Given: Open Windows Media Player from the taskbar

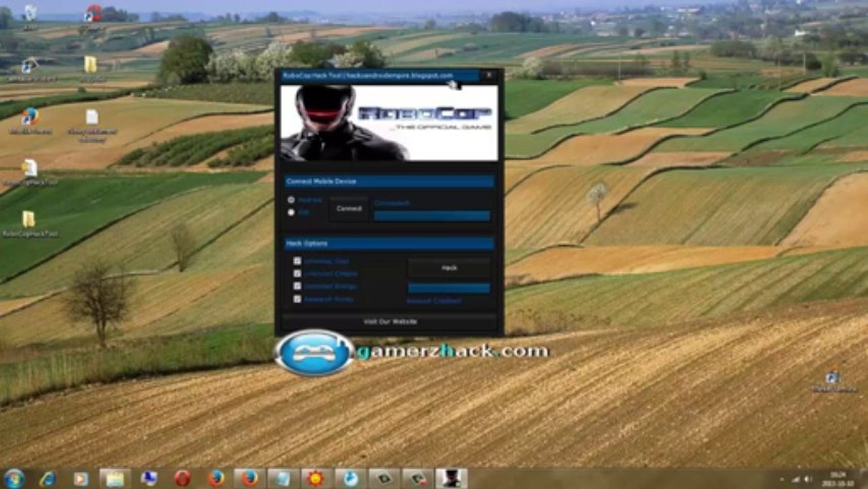Looking at the screenshot, I should pos(81,479).
